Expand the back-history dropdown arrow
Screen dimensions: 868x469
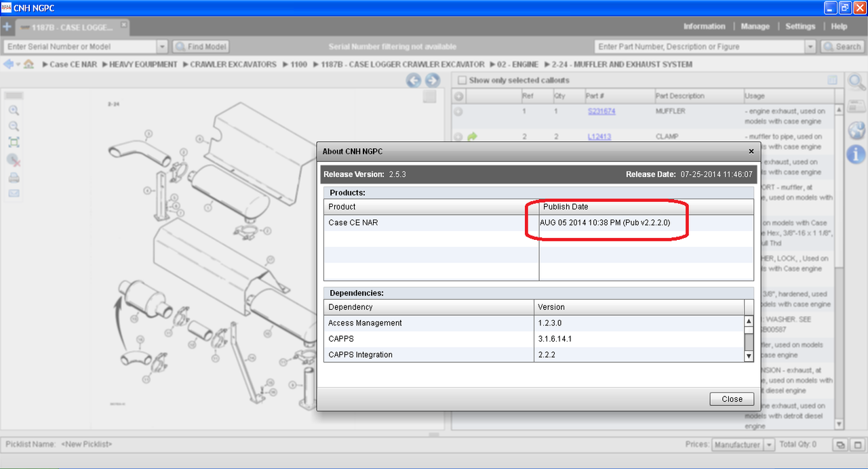pos(17,65)
